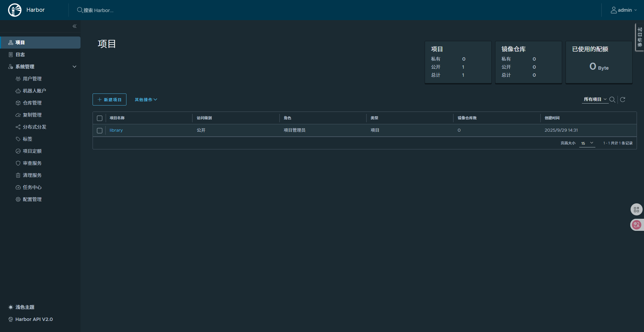Go to 用户管理
The height and width of the screenshot is (332, 644).
coord(32,79)
